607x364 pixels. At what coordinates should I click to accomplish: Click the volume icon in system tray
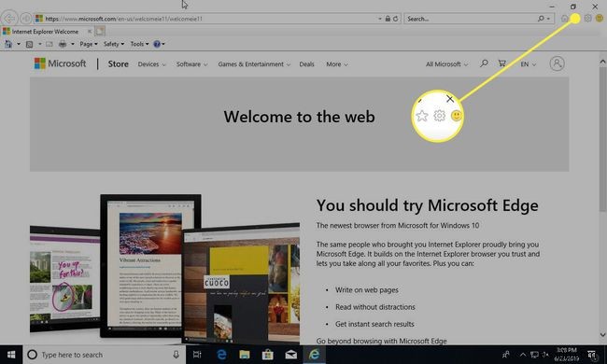(545, 355)
